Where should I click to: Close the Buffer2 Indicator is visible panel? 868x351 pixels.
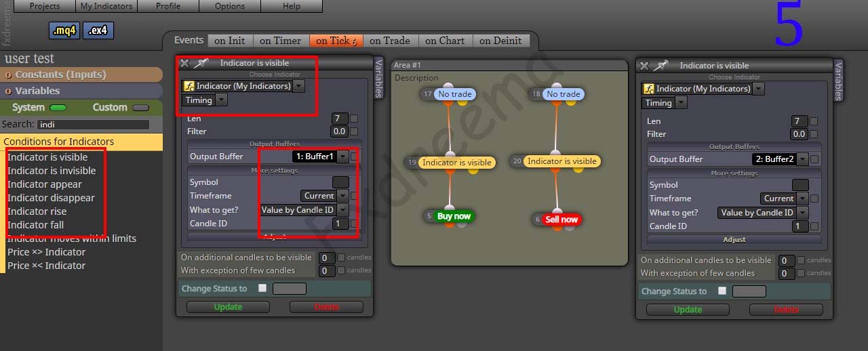tap(644, 66)
